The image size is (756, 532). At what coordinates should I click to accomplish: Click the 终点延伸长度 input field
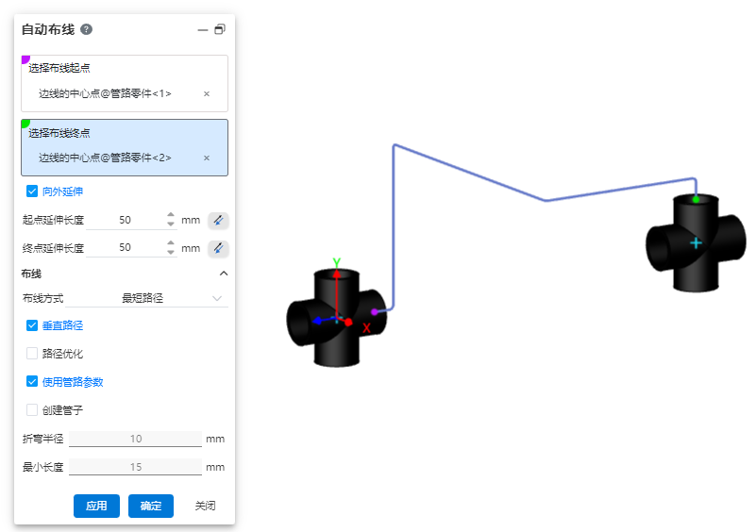(126, 248)
